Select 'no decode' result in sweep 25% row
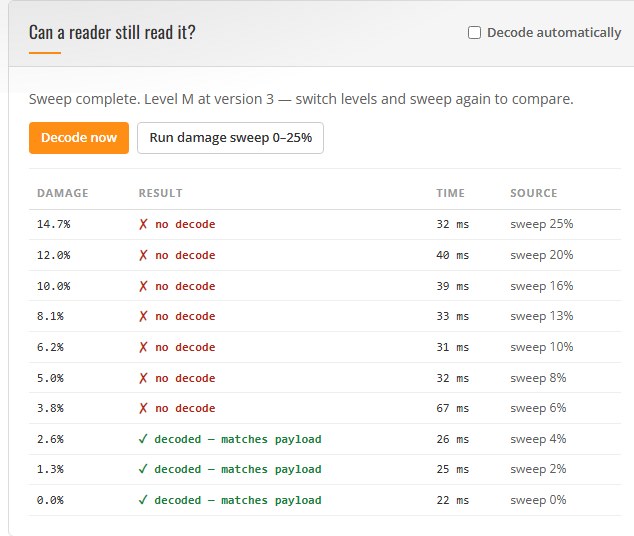The image size is (634, 536). pyautogui.click(x=177, y=224)
